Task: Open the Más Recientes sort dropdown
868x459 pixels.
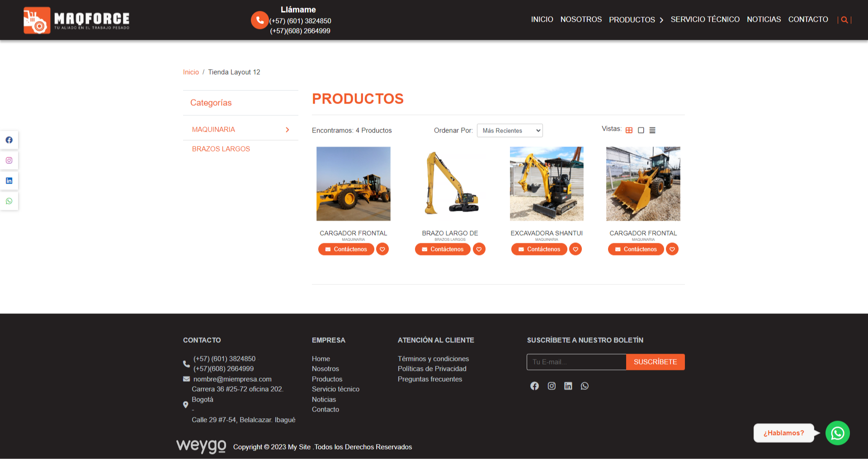Action: click(509, 131)
